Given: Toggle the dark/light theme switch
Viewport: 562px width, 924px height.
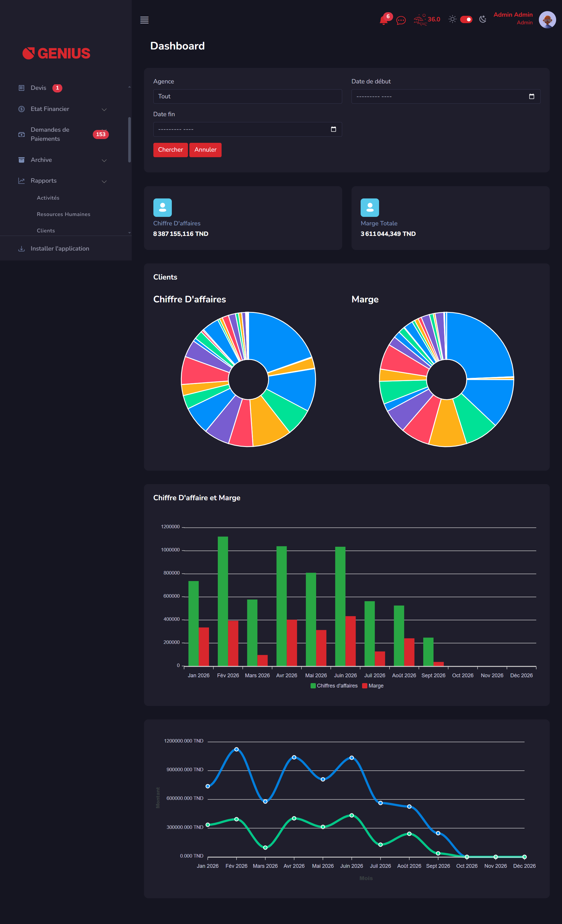Looking at the screenshot, I should point(466,19).
